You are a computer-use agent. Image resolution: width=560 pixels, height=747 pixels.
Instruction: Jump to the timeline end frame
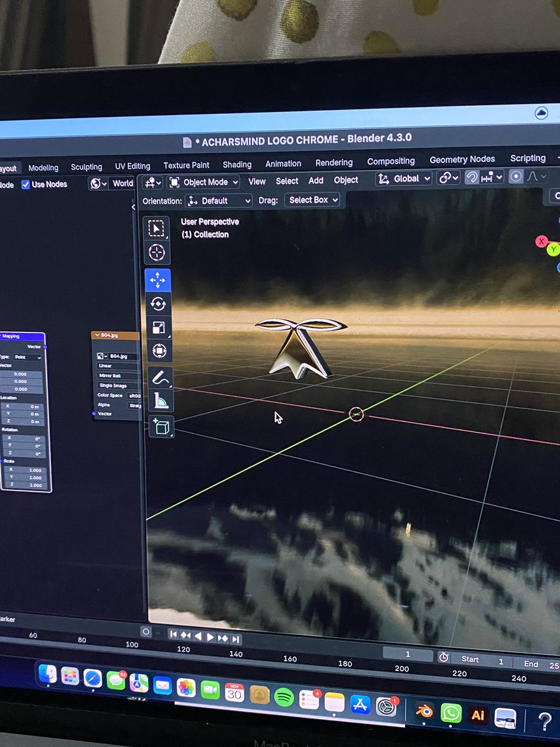click(x=235, y=639)
